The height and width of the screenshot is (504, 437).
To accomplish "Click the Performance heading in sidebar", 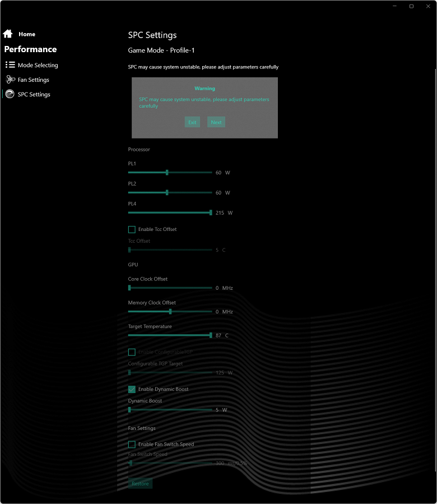I will point(30,49).
